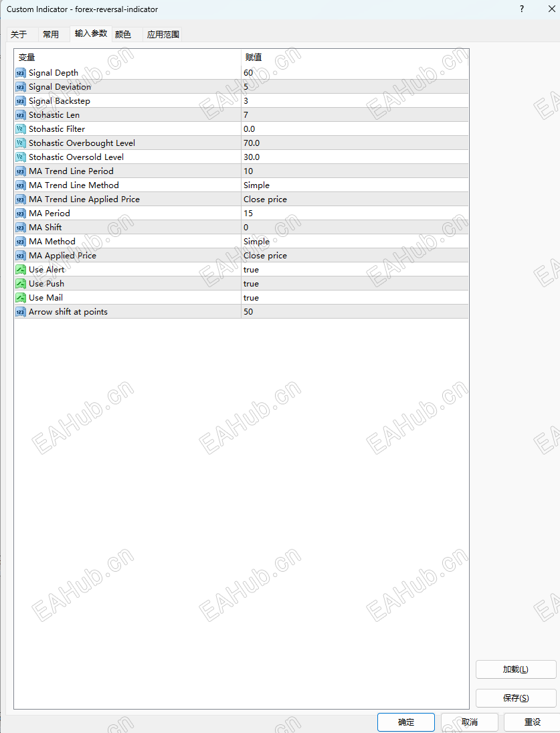Edit MA Trend Line Period value 10
This screenshot has height=733, width=560.
[355, 171]
